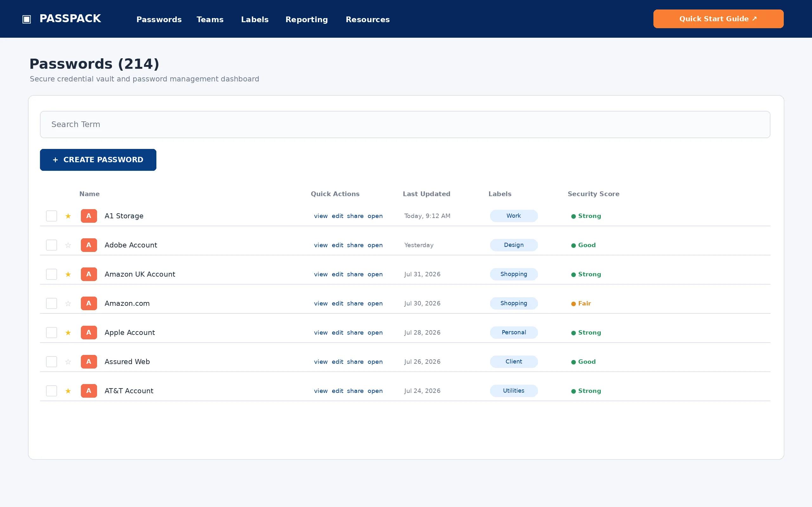
Task: Open the Quick Start Guide
Action: coord(718,19)
